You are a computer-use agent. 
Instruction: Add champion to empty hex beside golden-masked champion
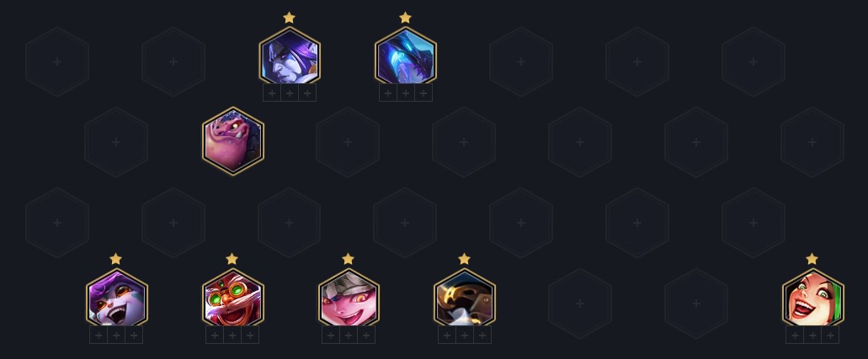[x=580, y=304]
